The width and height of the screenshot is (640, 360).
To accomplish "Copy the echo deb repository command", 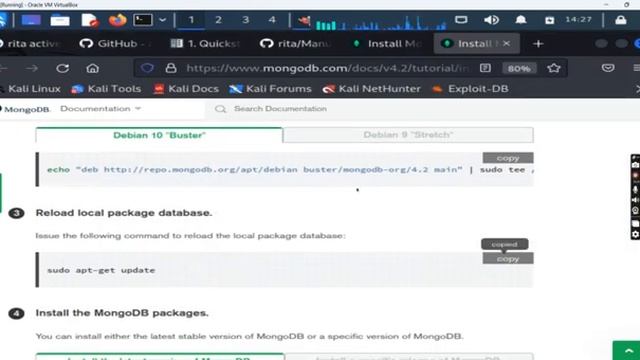I will [508, 158].
